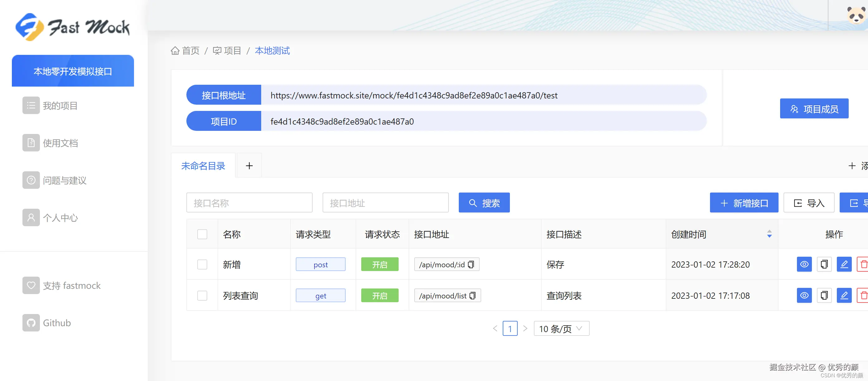Click the 接口名称 search input field
Screen dimensions: 868x381
pos(249,203)
